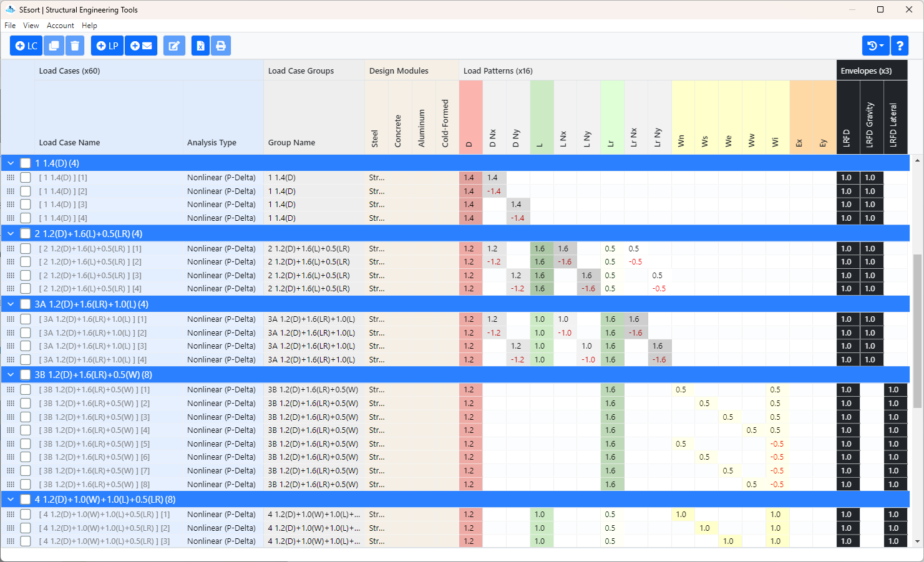Screen dimensions: 924x562
Task: Click drag handle of [4 1.2(D)+1.0(W)+1.0(L)+0.5(LR)] [3] row
Action: (x=11, y=541)
